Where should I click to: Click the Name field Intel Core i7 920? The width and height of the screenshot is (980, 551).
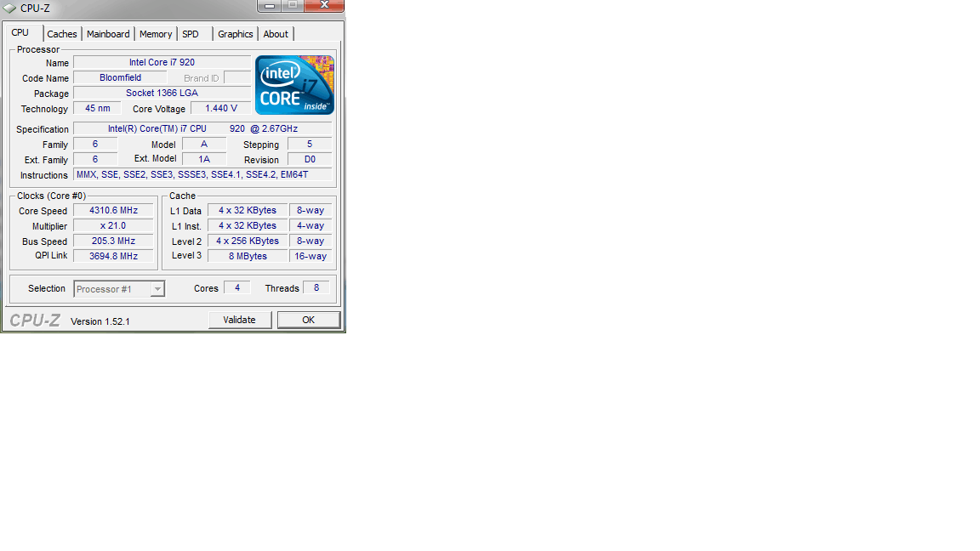pos(162,62)
